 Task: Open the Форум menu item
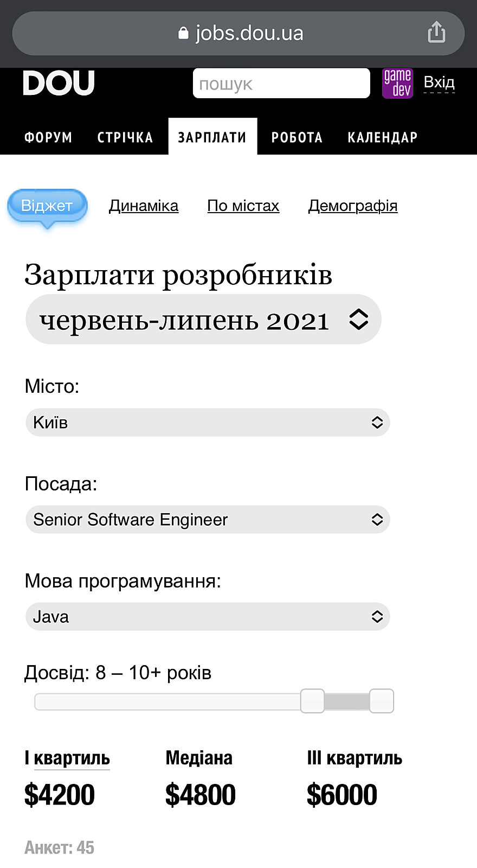[x=48, y=137]
